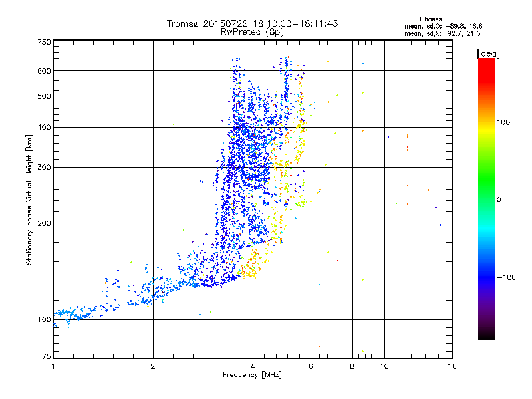Click the y-axis tick label '75'

(x=47, y=356)
